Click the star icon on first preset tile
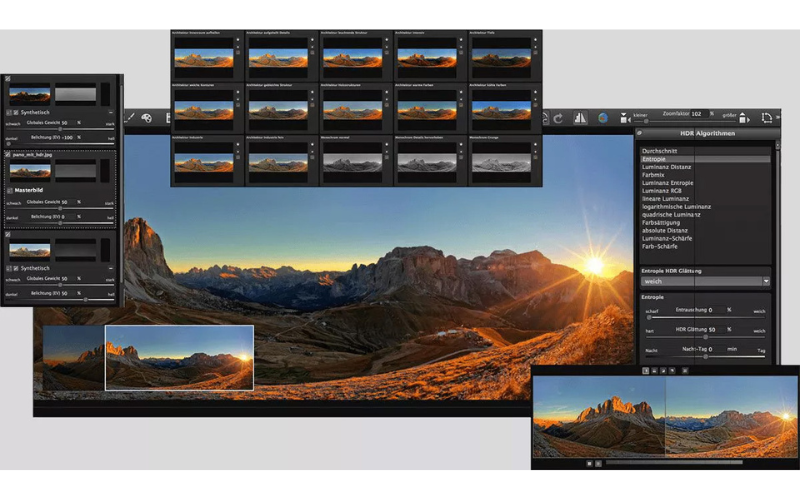This screenshot has height=500, width=800. pyautogui.click(x=238, y=40)
